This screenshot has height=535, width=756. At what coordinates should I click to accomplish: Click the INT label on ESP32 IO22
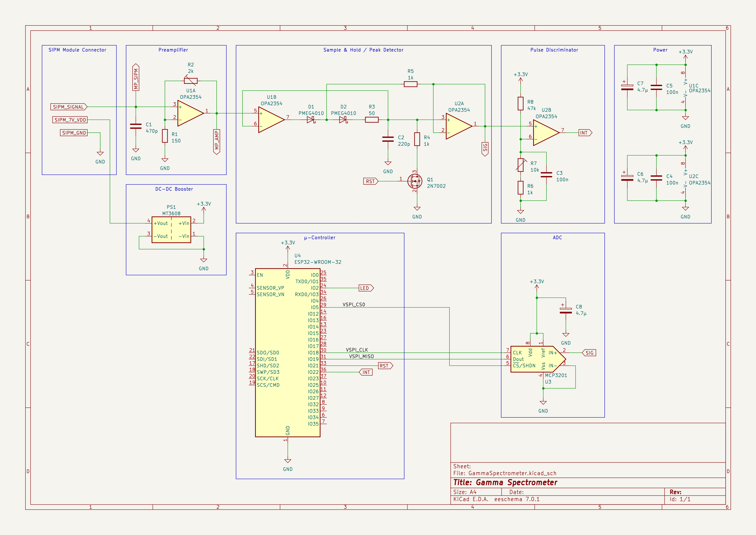click(365, 372)
